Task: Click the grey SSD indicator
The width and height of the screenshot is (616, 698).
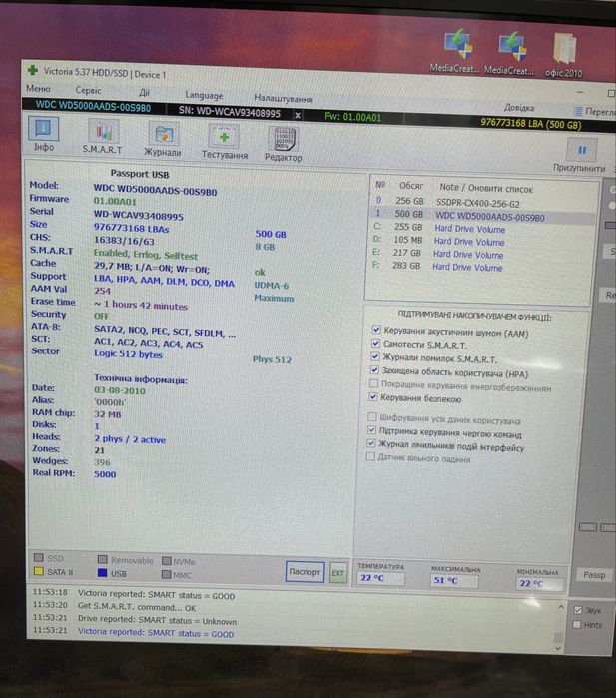Action: pyautogui.click(x=39, y=557)
